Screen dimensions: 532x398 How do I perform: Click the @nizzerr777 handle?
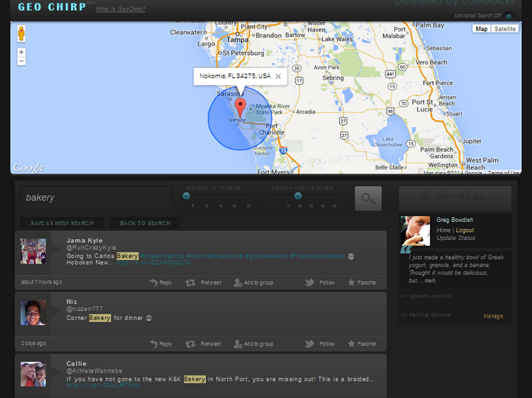[84, 309]
